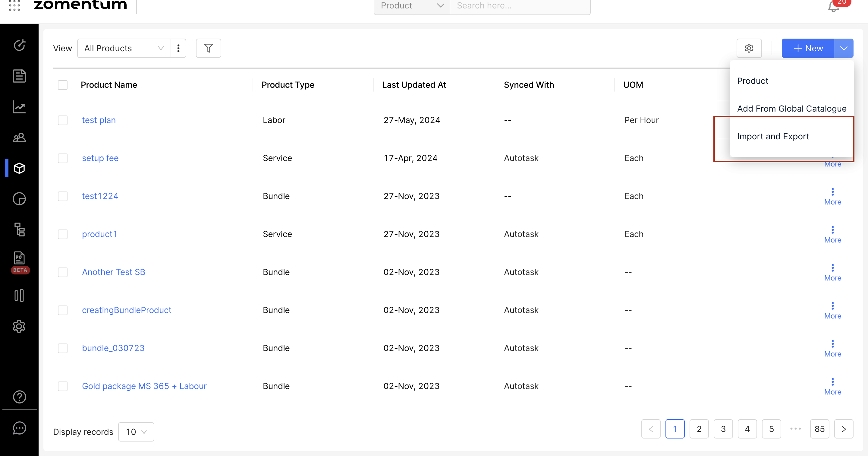
Task: Open the chat bubble icon in sidebar
Action: (19, 428)
